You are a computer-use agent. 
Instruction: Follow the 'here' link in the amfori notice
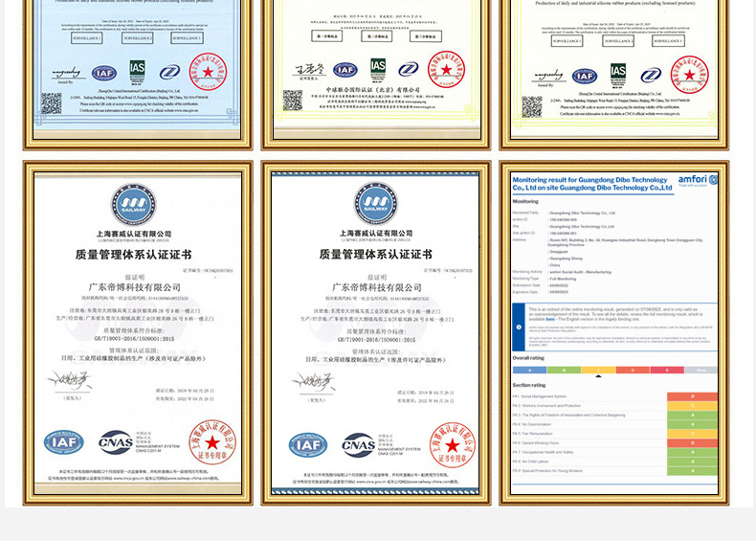(x=550, y=319)
